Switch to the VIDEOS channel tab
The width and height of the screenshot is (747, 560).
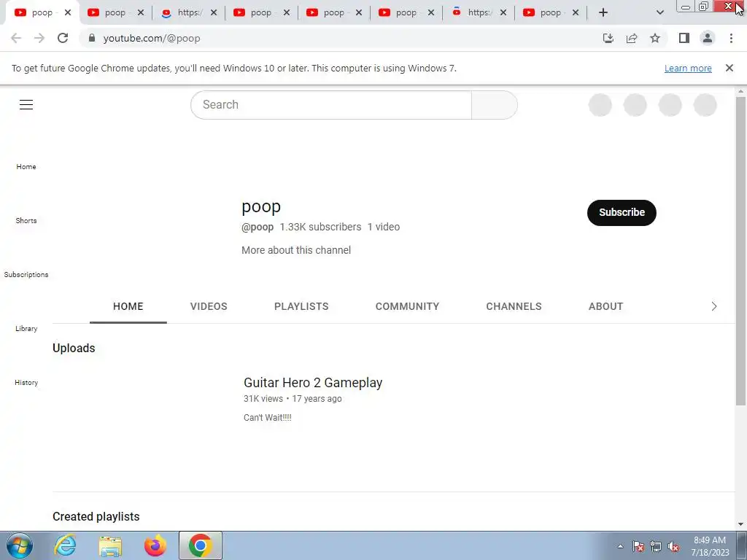(209, 306)
